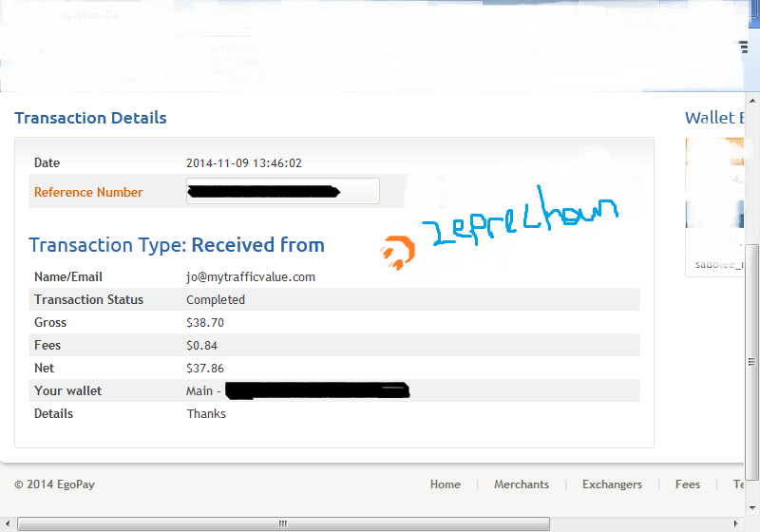Click the Transaction Type: Received from heading
The width and height of the screenshot is (760, 532).
(177, 245)
